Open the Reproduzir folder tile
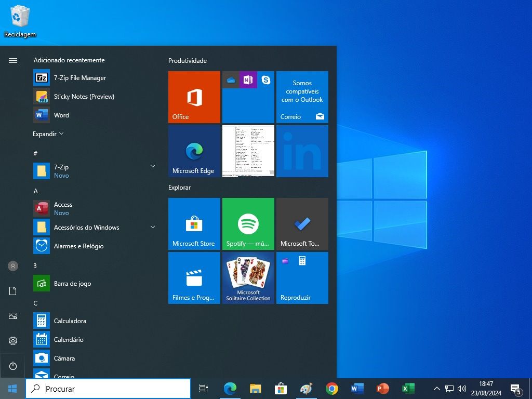The height and width of the screenshot is (399, 532). 302,278
